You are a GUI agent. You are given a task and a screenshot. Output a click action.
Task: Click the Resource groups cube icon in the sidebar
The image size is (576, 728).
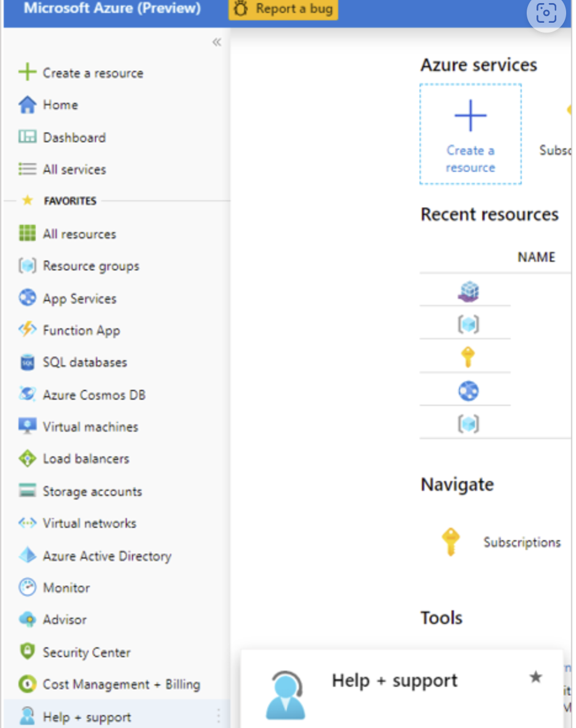(x=27, y=265)
